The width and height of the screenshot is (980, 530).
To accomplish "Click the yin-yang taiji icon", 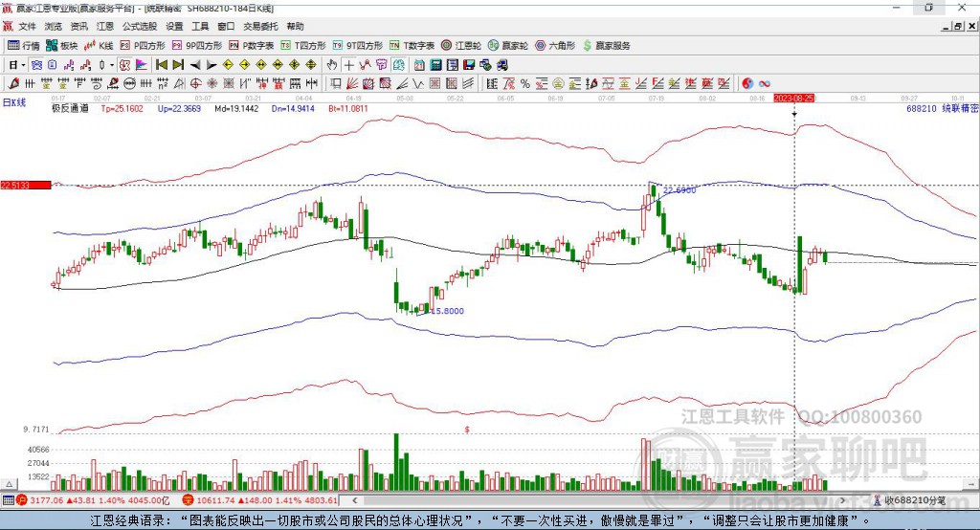I will (747, 83).
